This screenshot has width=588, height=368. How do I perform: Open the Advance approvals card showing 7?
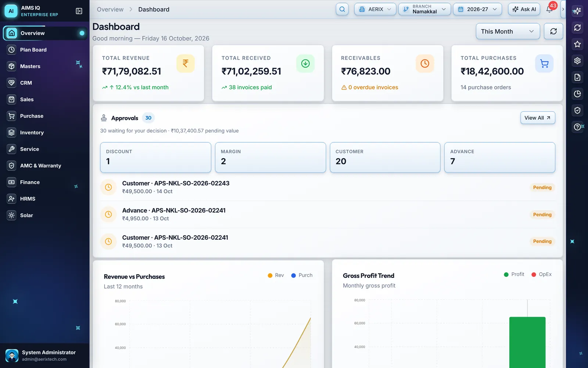(x=500, y=158)
